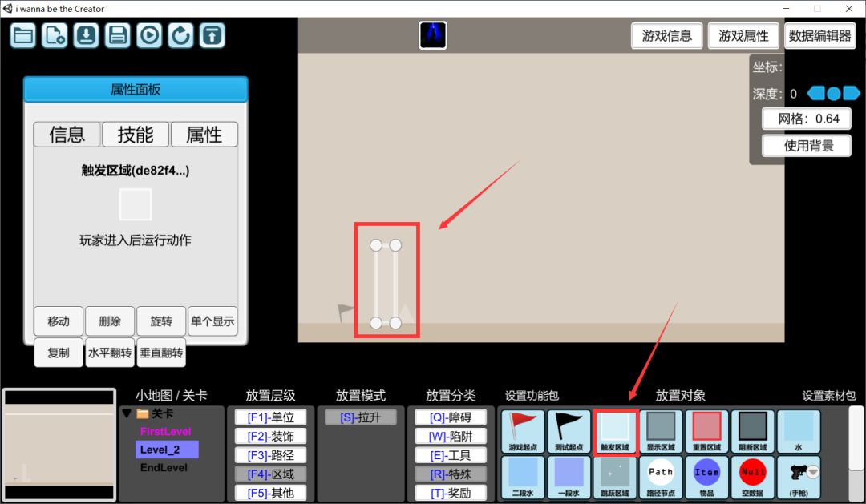Switch to the 技能 tab

(136, 135)
